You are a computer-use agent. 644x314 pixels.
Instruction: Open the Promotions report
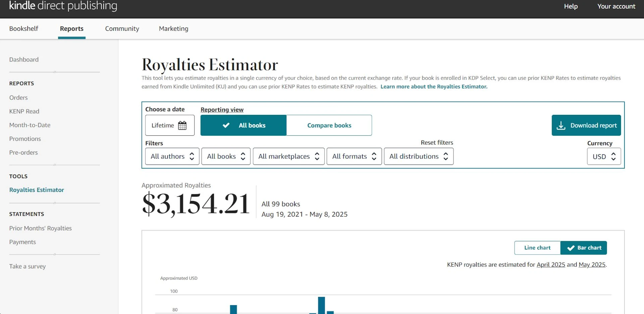(25, 139)
